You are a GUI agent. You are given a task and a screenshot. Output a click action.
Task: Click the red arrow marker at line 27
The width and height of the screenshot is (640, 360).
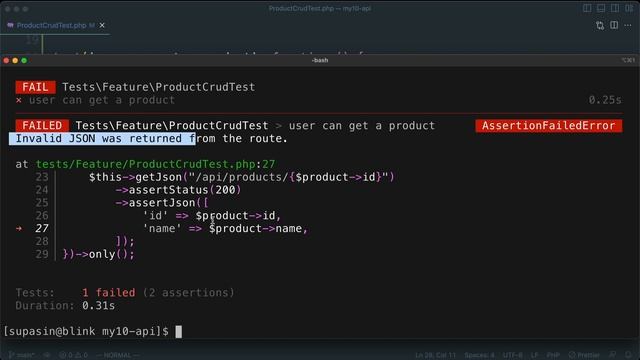pyautogui.click(x=19, y=229)
